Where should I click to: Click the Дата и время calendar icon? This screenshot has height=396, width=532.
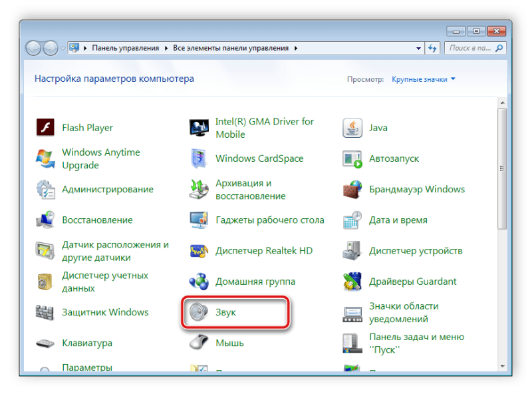[352, 220]
